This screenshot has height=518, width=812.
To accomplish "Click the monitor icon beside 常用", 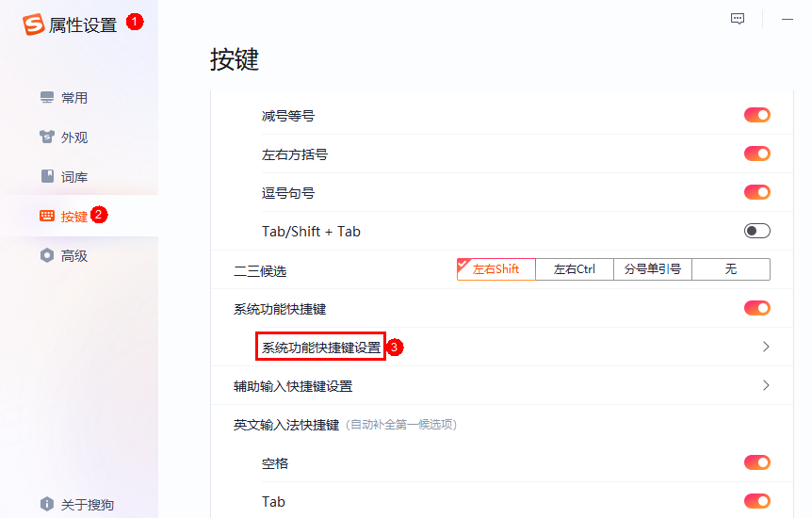I will click(x=47, y=98).
